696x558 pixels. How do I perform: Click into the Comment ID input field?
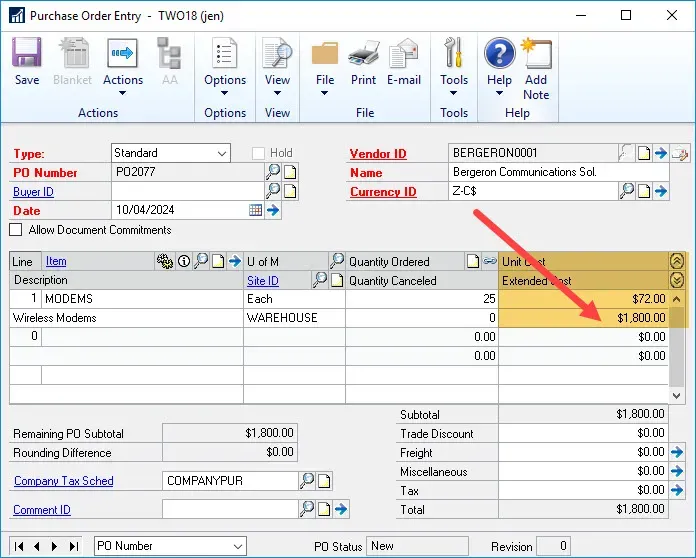coord(229,510)
